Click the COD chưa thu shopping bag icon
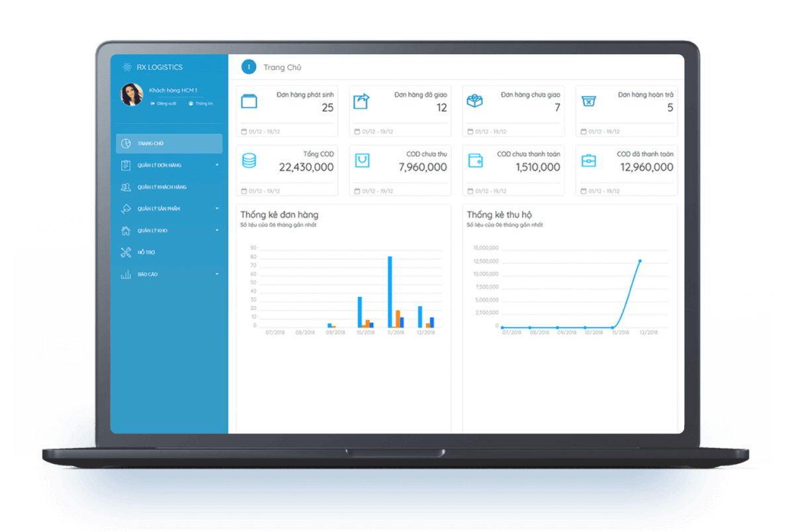Image resolution: width=794 pixels, height=532 pixels. coord(362,161)
